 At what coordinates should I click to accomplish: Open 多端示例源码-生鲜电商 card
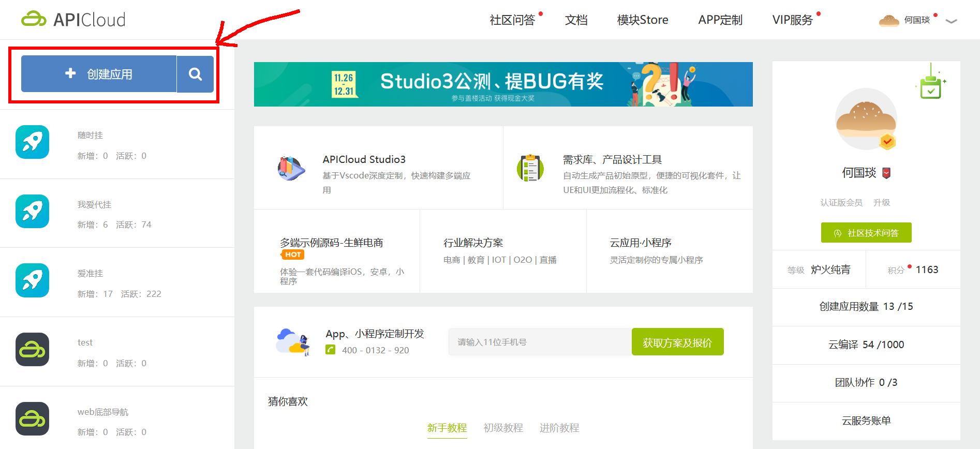click(x=336, y=251)
